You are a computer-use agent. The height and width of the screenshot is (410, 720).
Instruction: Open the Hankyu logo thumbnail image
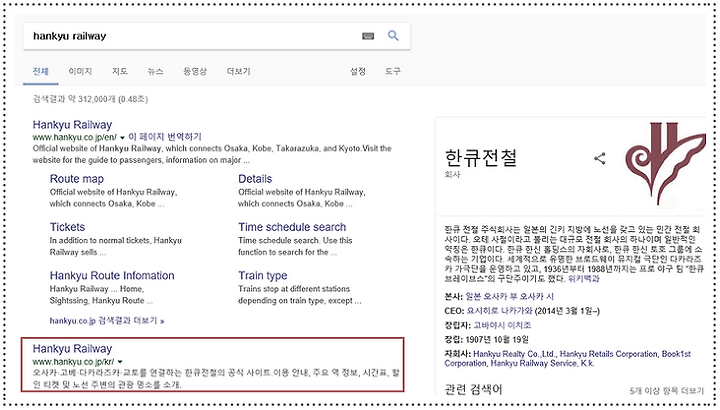click(665, 164)
